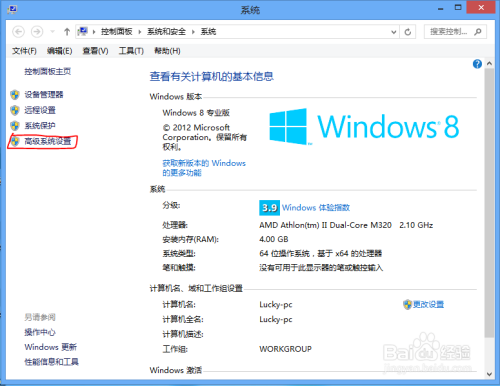Screen dimensions: 500x386
Task: Click 更改设置 link
Action: click(428, 304)
